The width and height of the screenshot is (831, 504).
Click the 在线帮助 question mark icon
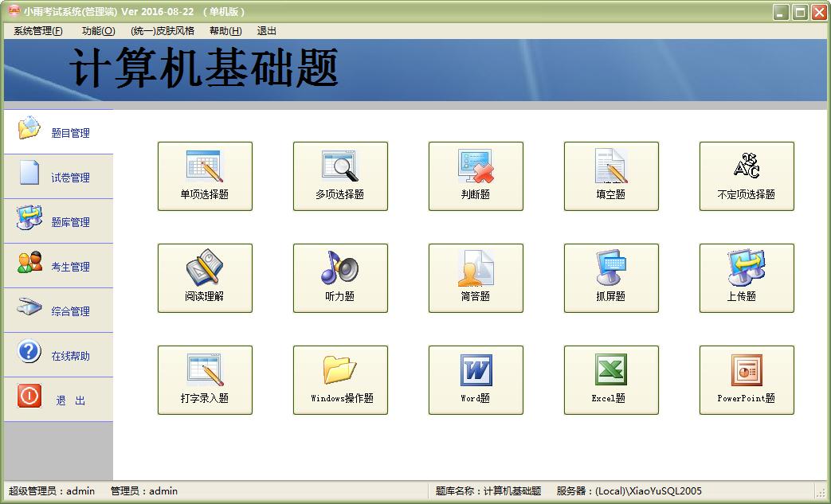tap(29, 351)
